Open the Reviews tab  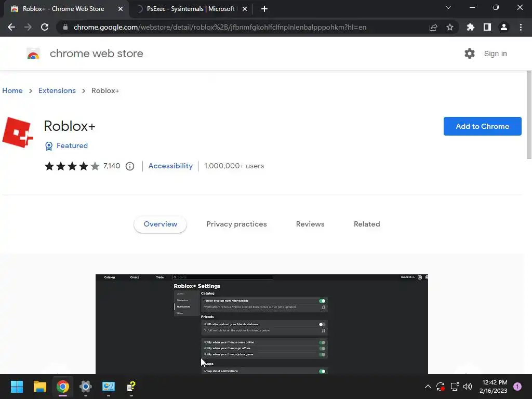(310, 224)
